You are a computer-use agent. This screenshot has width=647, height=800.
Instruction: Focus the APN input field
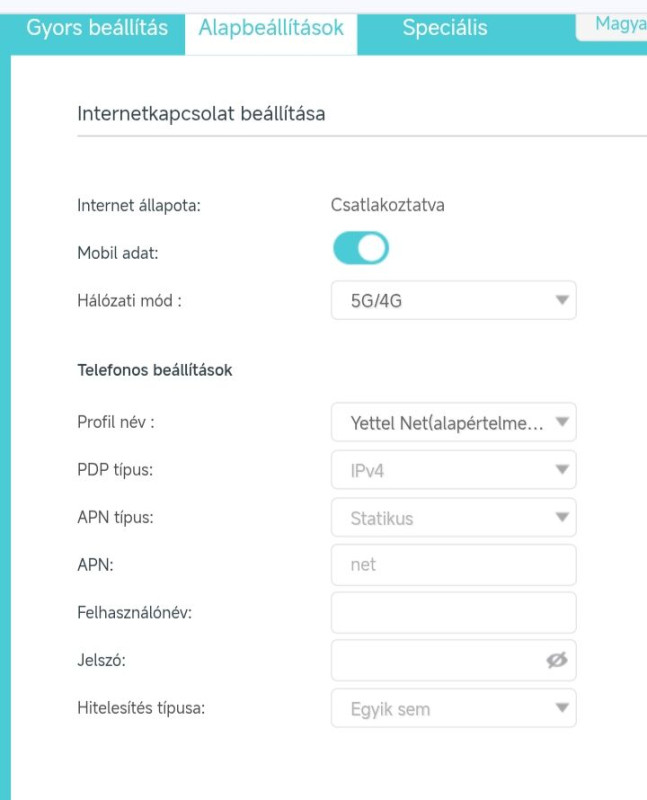453,565
